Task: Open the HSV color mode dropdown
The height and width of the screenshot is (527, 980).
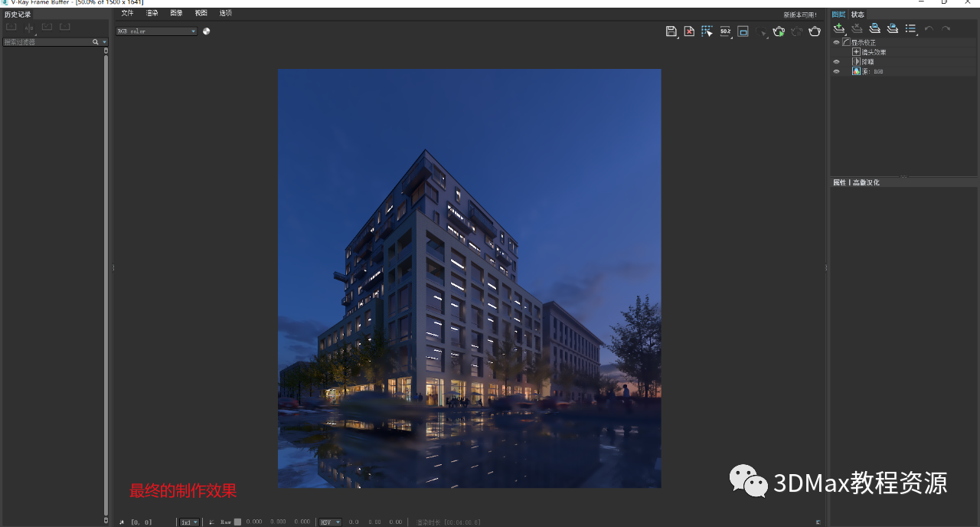Action: (329, 522)
